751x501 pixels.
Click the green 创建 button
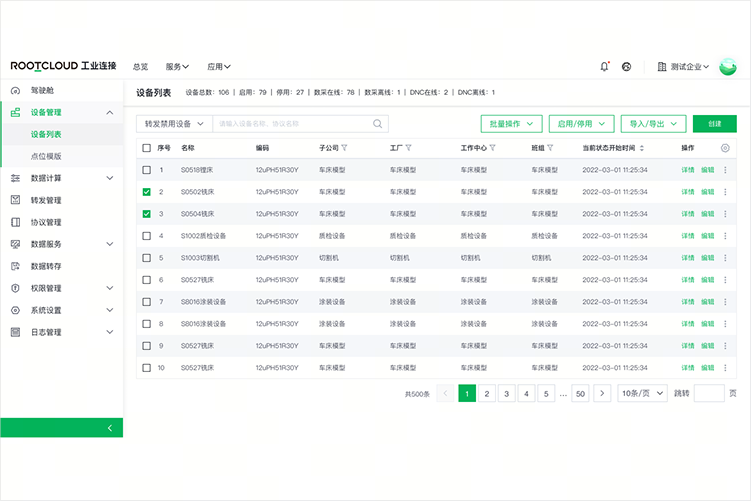pyautogui.click(x=714, y=124)
